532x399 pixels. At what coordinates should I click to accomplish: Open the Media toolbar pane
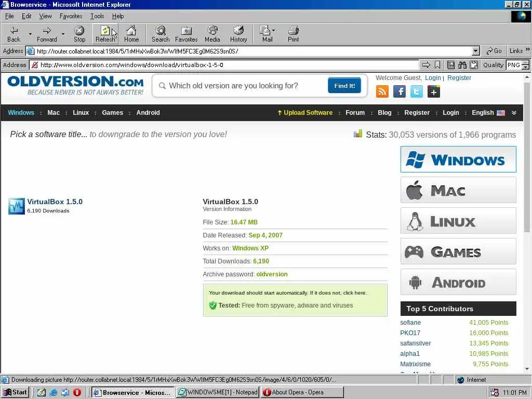pos(212,34)
